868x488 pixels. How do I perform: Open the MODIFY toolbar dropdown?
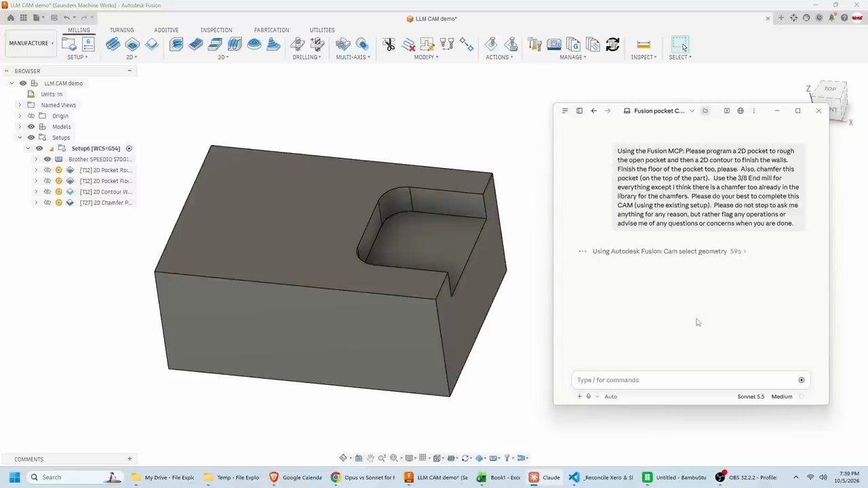pyautogui.click(x=426, y=57)
